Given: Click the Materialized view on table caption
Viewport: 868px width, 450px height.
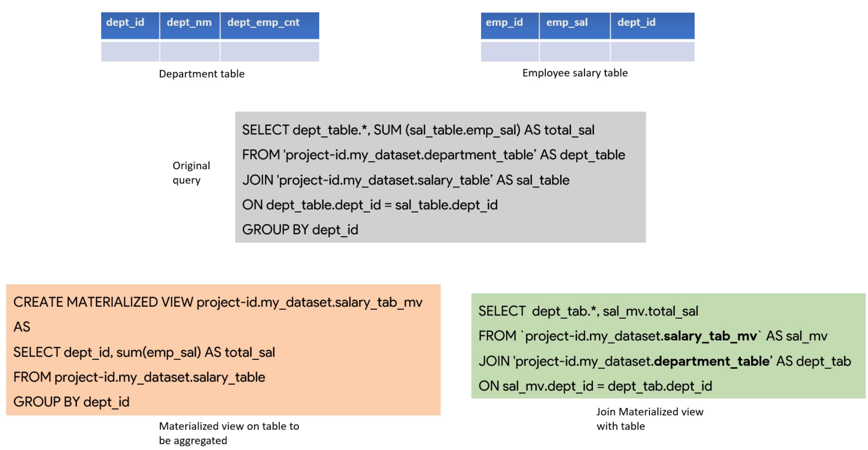Looking at the screenshot, I should [x=229, y=433].
